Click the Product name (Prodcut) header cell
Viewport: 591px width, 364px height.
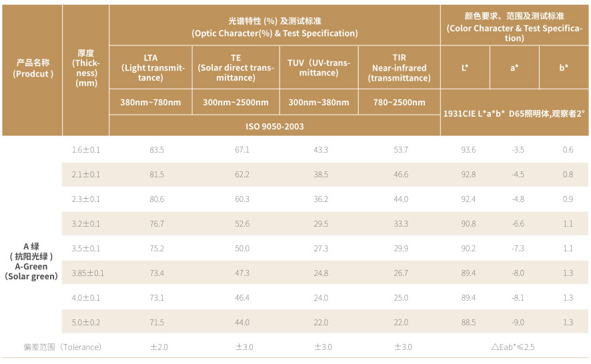[33, 68]
